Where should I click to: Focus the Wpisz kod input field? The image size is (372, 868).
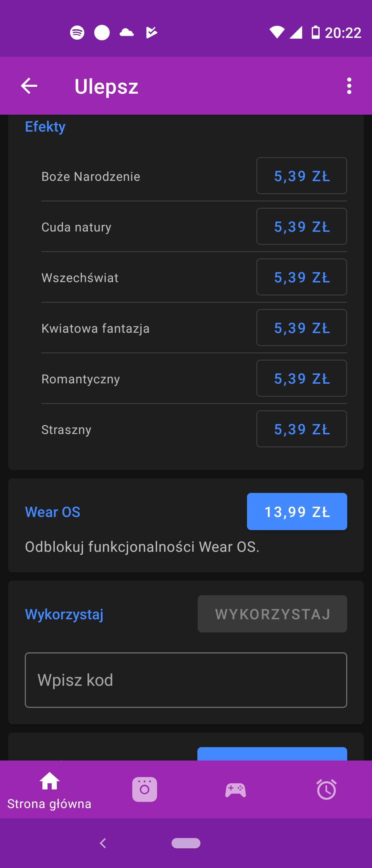186,680
